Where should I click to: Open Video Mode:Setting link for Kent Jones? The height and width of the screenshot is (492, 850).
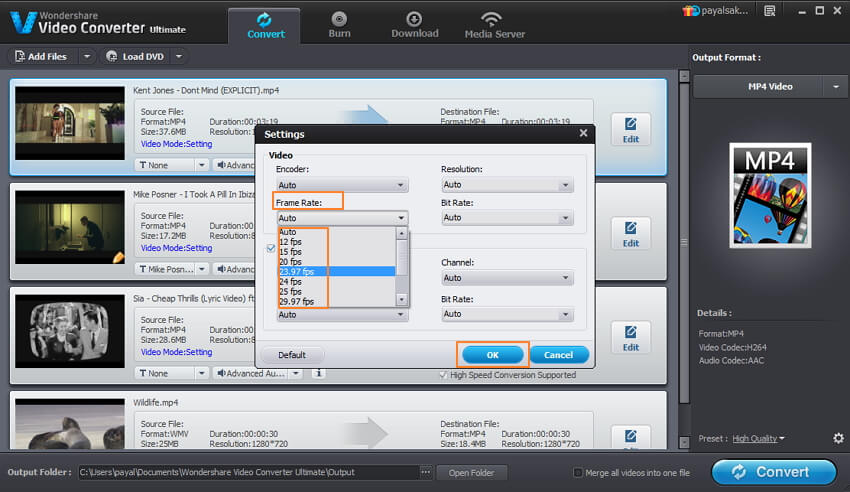pos(176,144)
